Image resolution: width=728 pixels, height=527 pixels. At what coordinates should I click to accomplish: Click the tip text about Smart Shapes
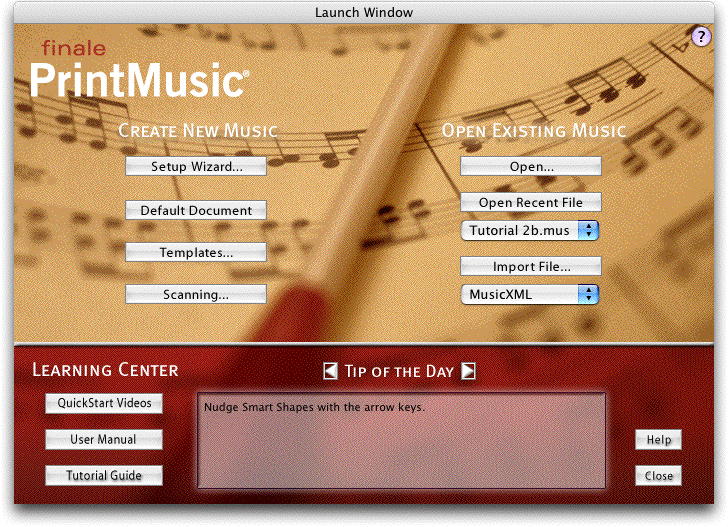pyautogui.click(x=314, y=407)
